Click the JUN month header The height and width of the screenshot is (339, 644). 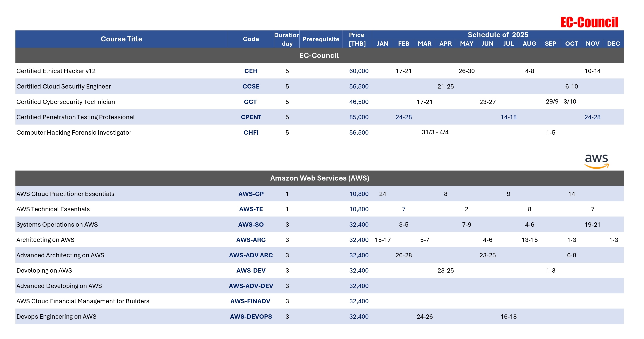[487, 44]
